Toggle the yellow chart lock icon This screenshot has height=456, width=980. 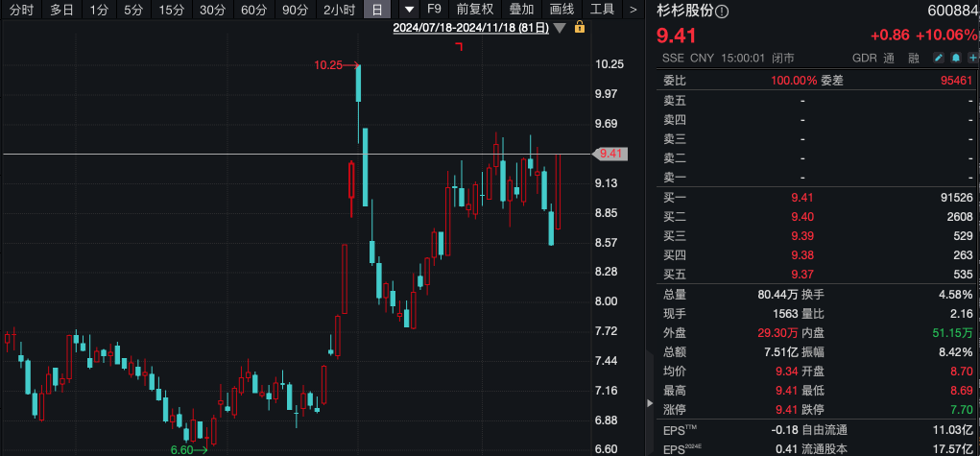(580, 27)
